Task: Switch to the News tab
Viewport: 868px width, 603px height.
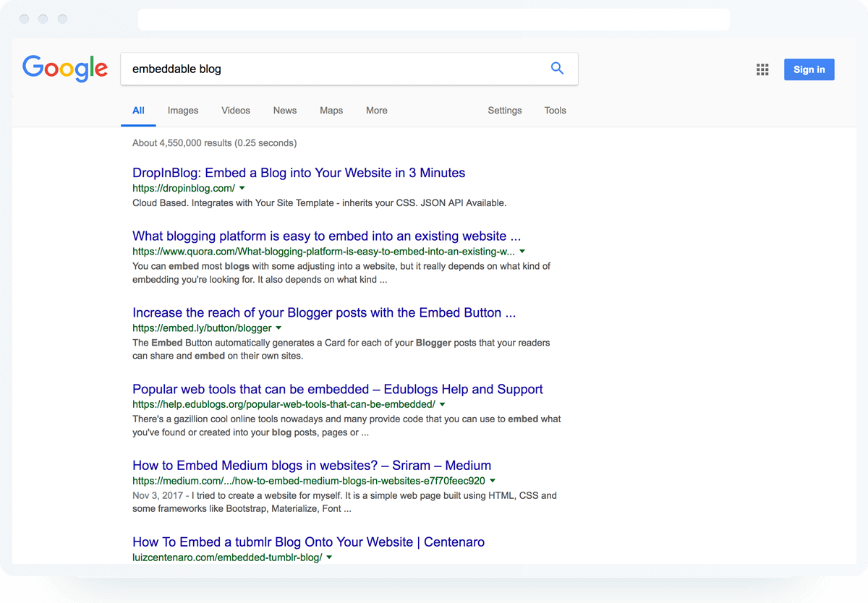Action: [x=285, y=111]
